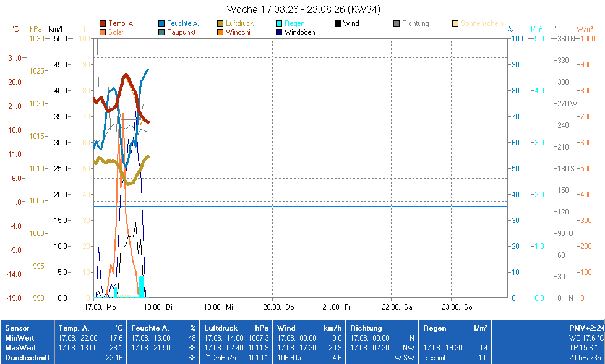
Task: Click the '2.0hPa/3h' pressure change entry
Action: (585, 358)
